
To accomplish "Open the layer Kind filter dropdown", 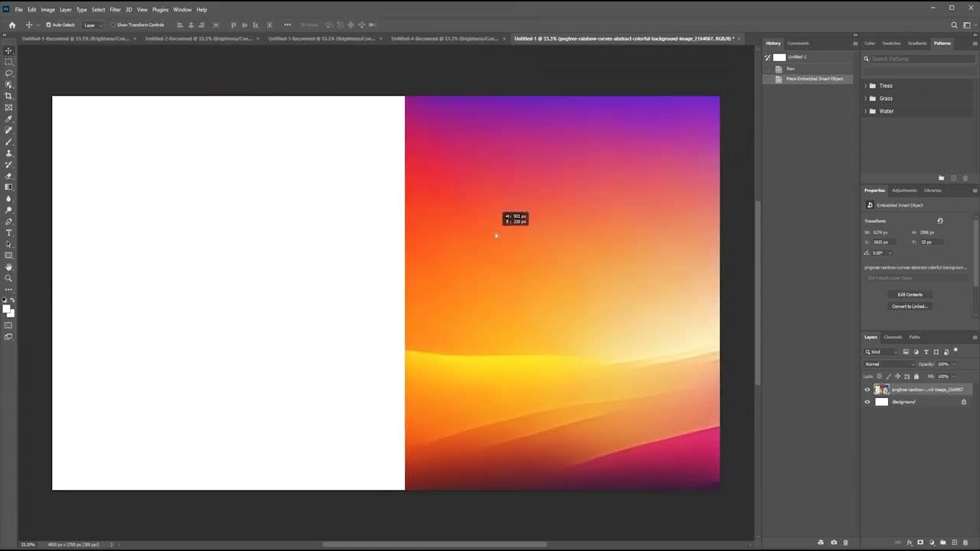I will click(x=881, y=352).
